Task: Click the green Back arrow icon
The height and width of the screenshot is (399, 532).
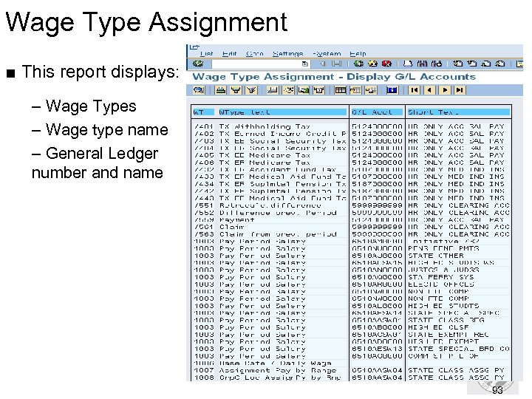Action: (358, 64)
